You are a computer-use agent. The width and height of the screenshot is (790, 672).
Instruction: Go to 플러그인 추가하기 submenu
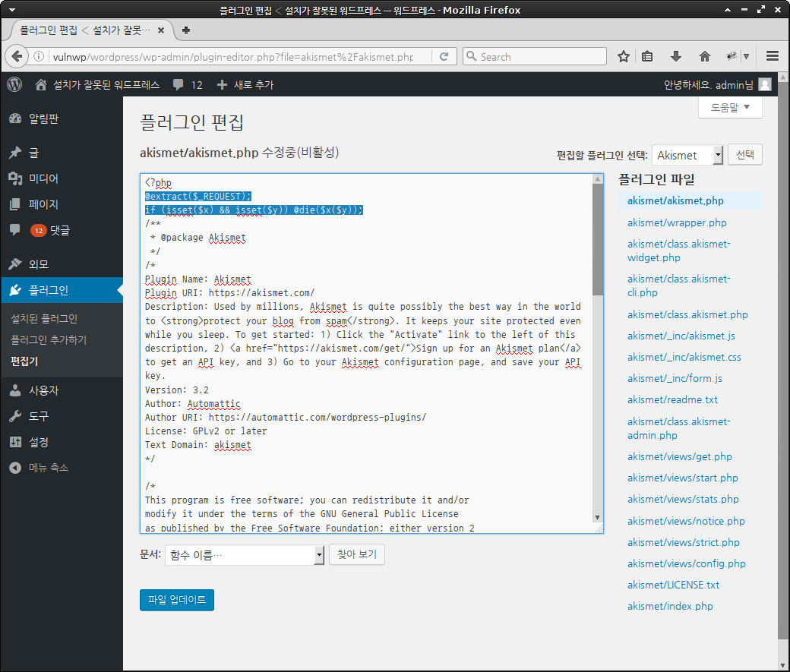click(x=49, y=340)
